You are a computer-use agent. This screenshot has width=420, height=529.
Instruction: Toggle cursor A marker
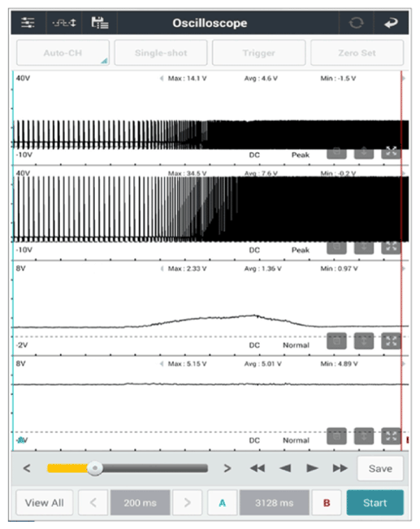222,503
